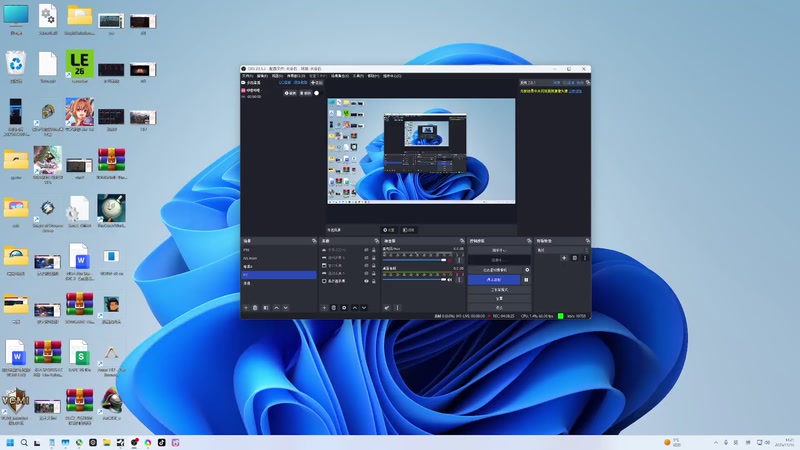Open the Edit menu in OBS
Image resolution: width=800 pixels, height=450 pixels.
coord(262,76)
